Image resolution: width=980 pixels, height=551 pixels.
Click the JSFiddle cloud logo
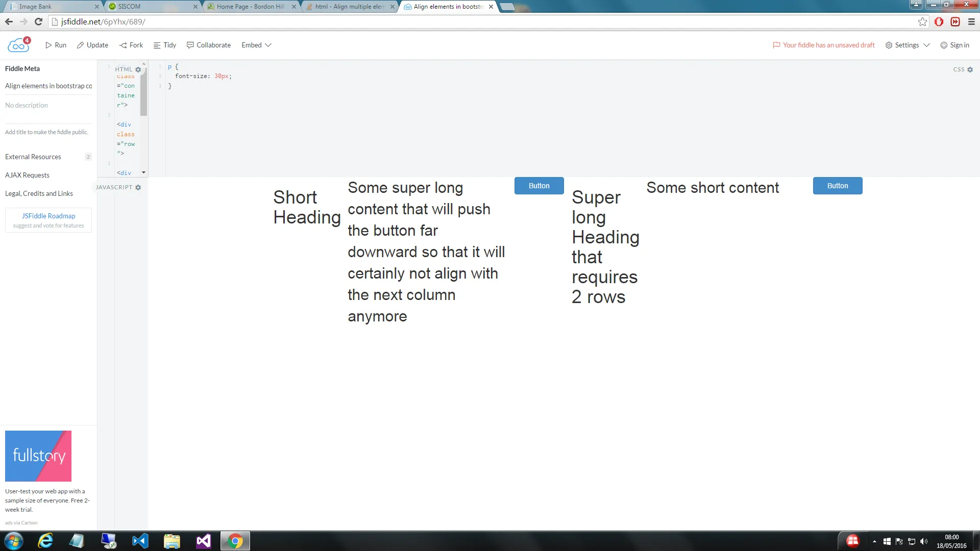[19, 45]
